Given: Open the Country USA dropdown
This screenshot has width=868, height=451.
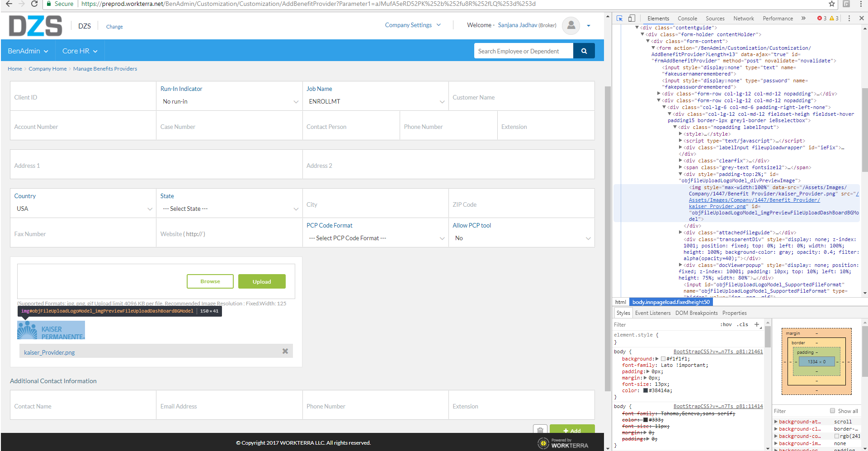Looking at the screenshot, I should coord(83,209).
